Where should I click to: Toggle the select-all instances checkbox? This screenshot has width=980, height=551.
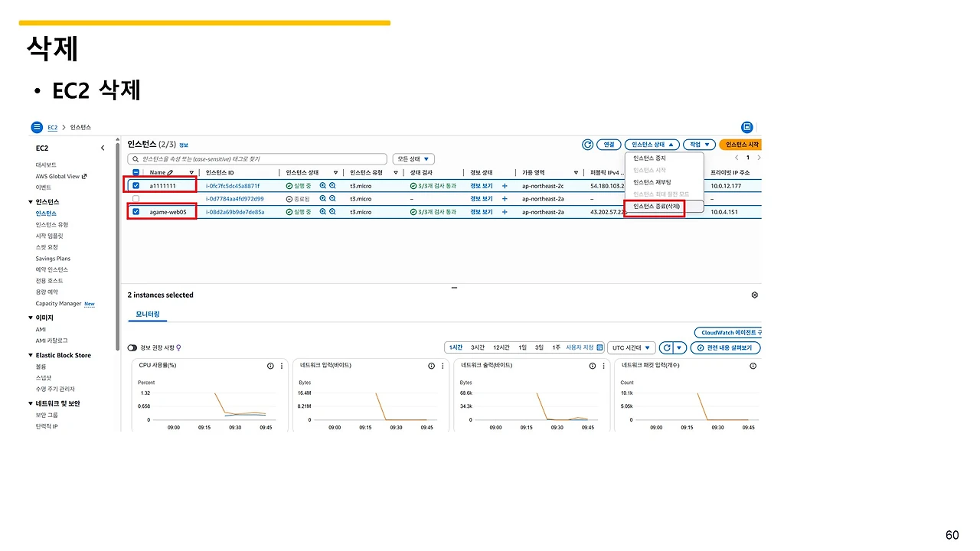pos(136,173)
